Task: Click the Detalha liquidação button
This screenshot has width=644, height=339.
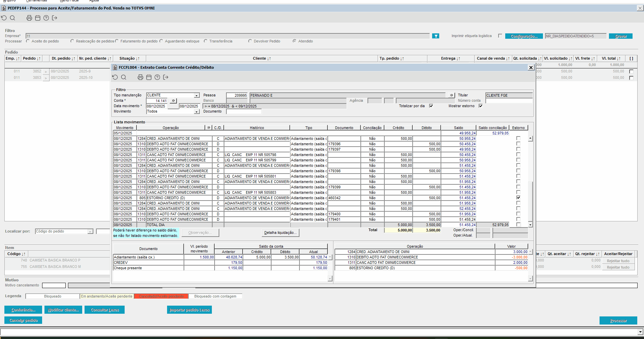Action: coord(280,233)
